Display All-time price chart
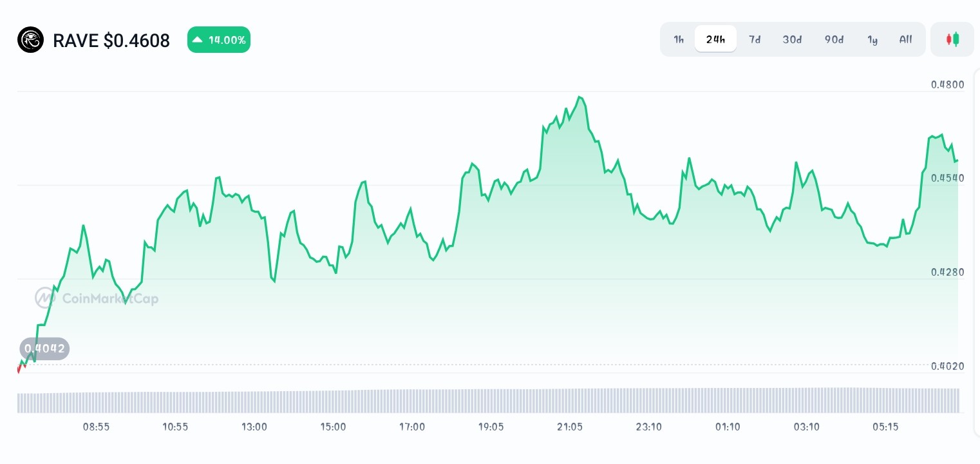Image resolution: width=980 pixels, height=464 pixels. click(905, 39)
